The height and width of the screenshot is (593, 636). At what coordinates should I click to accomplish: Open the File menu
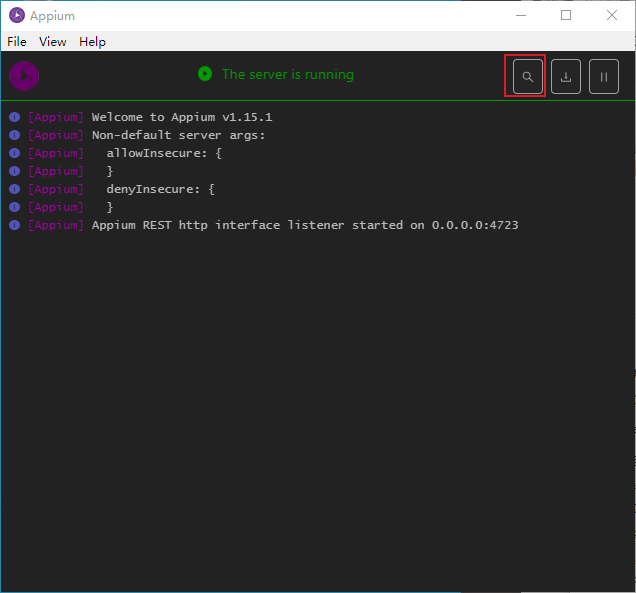click(17, 42)
